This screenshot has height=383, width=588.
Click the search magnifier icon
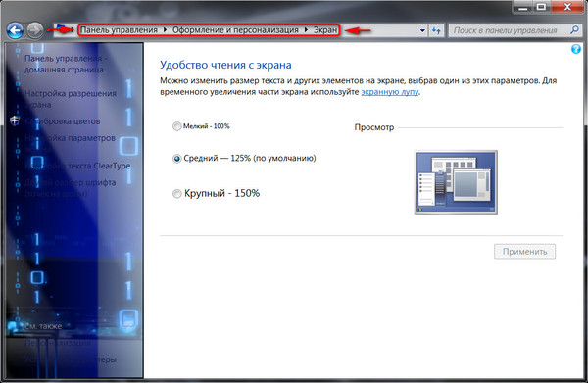pyautogui.click(x=574, y=30)
